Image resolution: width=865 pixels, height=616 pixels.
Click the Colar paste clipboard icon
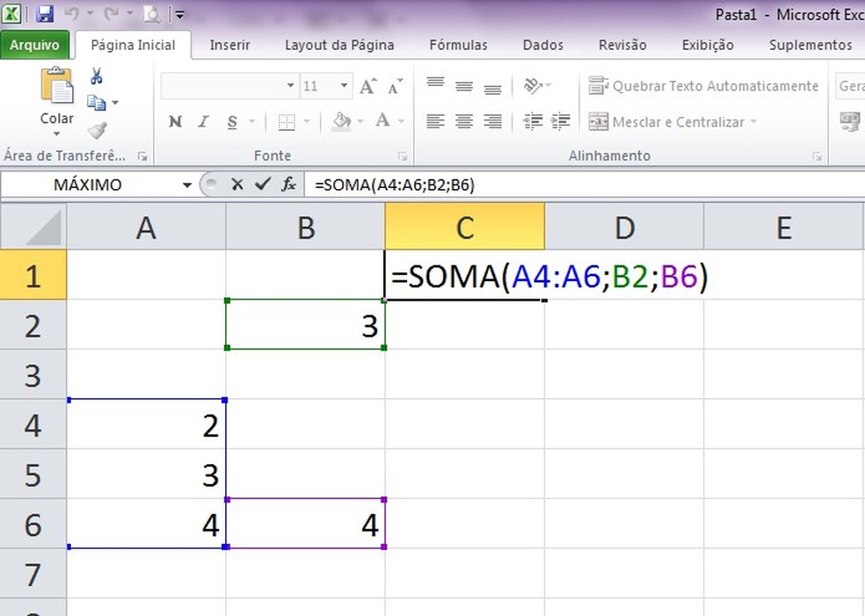(x=57, y=85)
